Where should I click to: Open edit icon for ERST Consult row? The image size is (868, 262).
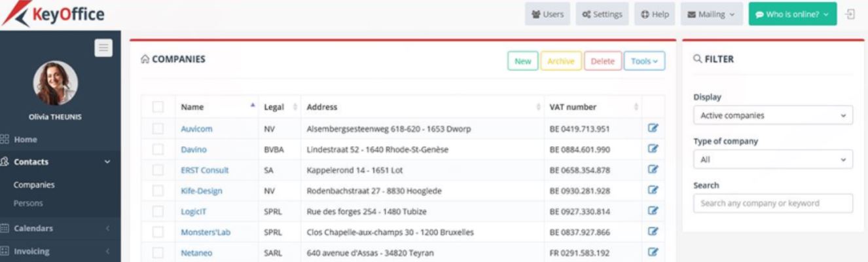(x=653, y=170)
